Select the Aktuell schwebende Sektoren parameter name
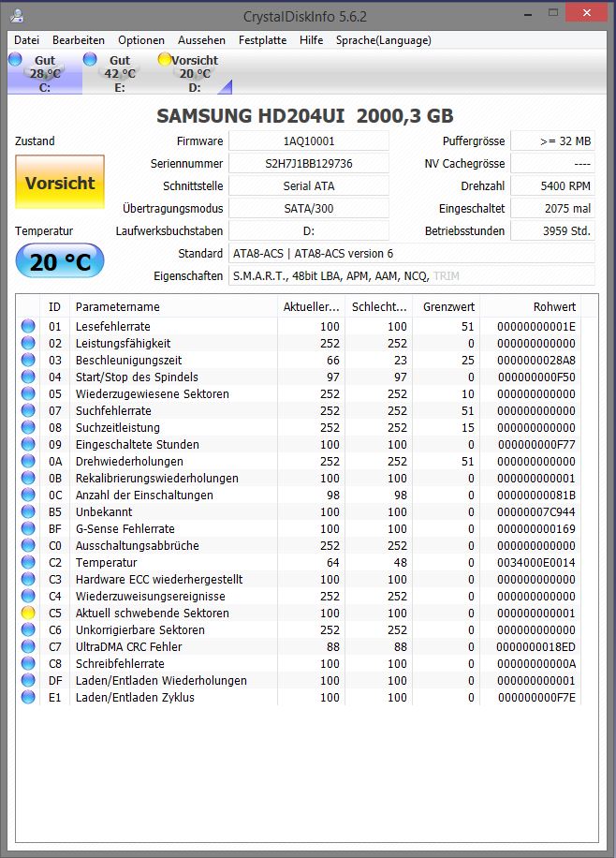The width and height of the screenshot is (616, 858). tap(152, 613)
